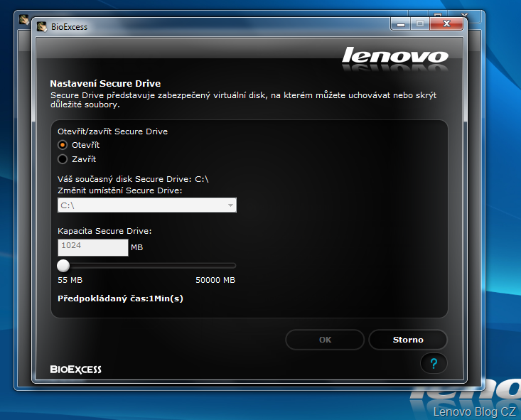Click the 1024 capacity input field

[x=92, y=247]
